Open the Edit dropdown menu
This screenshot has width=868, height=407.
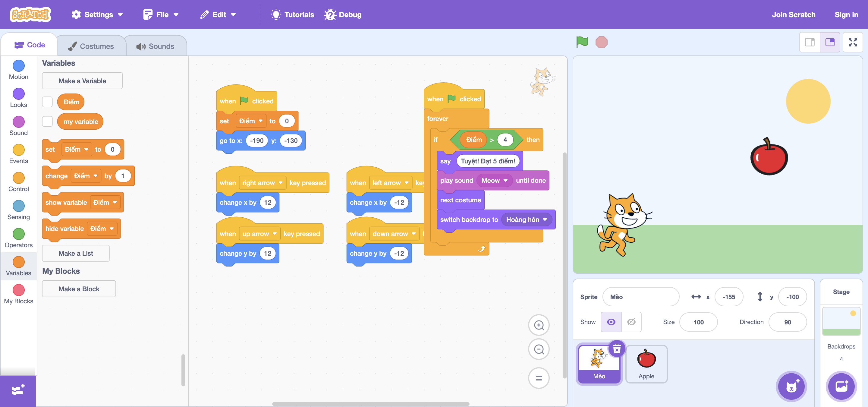pyautogui.click(x=218, y=14)
